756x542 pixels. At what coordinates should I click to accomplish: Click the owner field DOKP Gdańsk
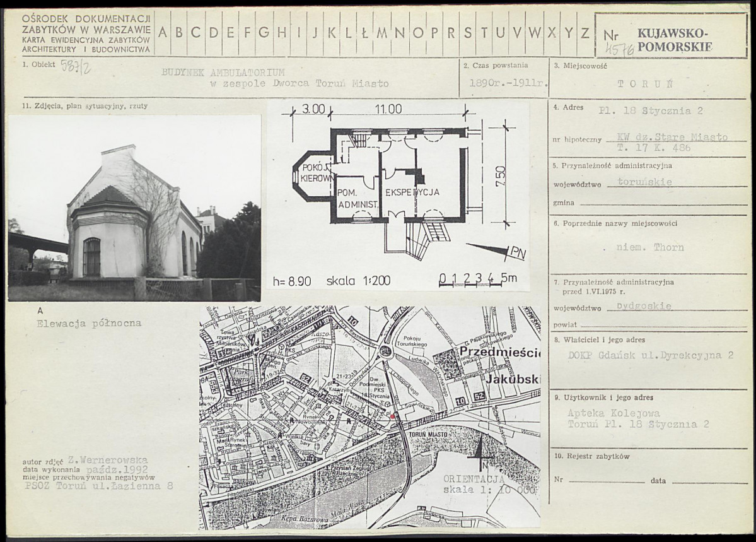point(650,355)
